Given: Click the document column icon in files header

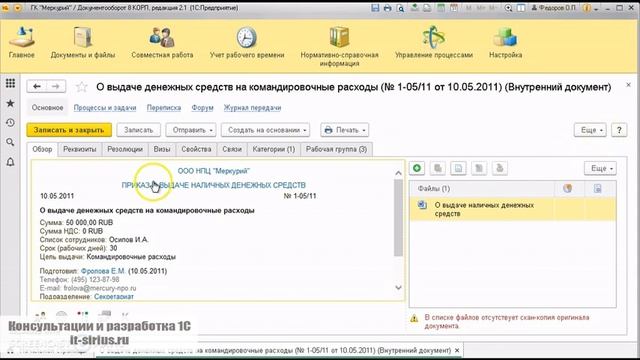Looking at the screenshot, I should (x=598, y=188).
